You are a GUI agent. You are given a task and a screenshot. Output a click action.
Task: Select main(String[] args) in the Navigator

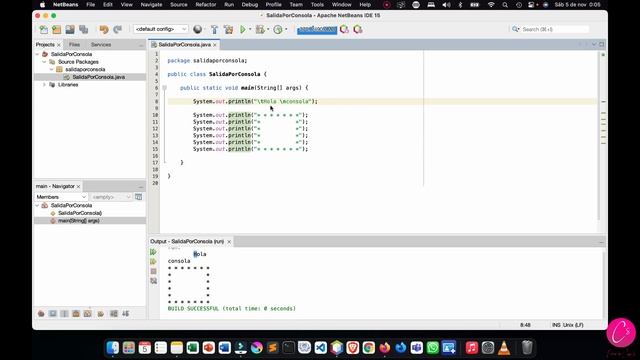tap(78, 221)
